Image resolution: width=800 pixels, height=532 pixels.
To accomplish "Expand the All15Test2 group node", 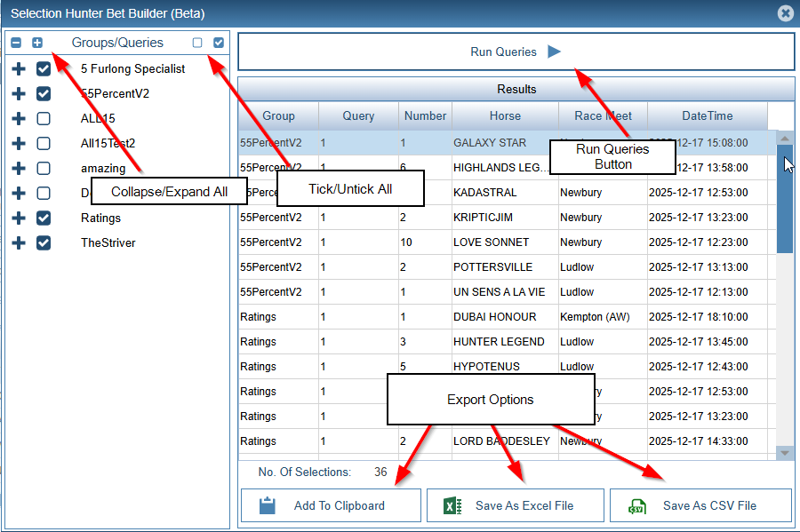I will 18,143.
